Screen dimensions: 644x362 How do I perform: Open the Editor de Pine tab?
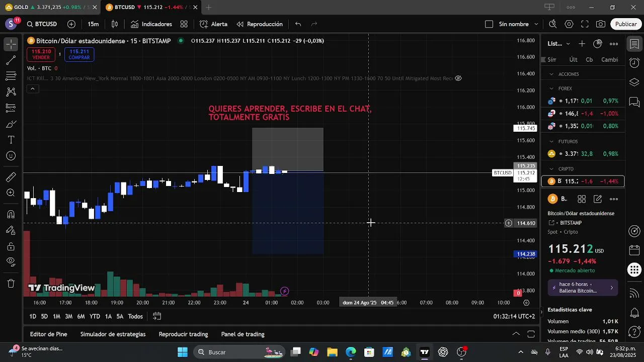(x=48, y=334)
